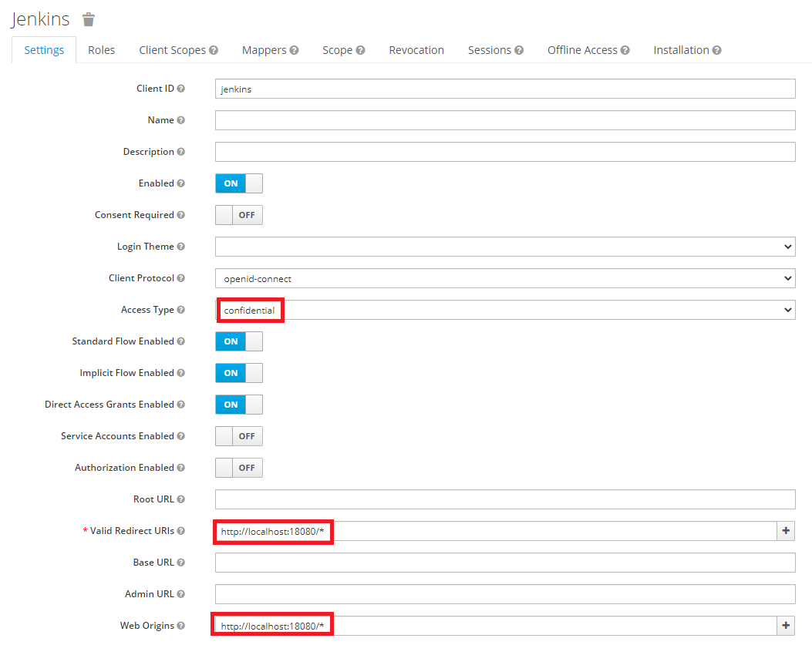Show help tooltip for Base URL
The height and width of the screenshot is (645, 812).
pos(180,563)
